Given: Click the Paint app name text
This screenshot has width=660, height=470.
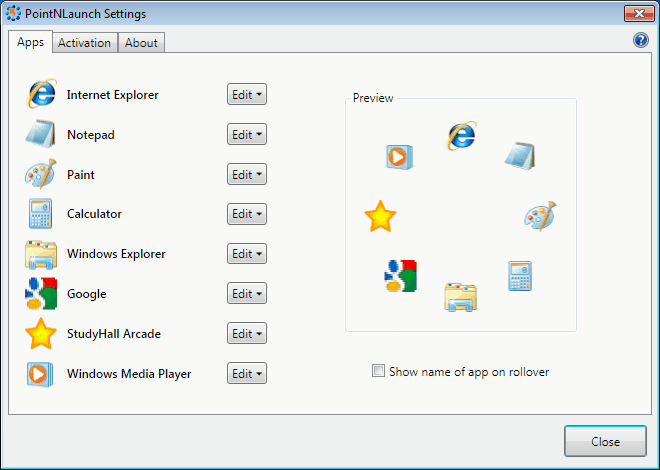Looking at the screenshot, I should pos(81,175).
